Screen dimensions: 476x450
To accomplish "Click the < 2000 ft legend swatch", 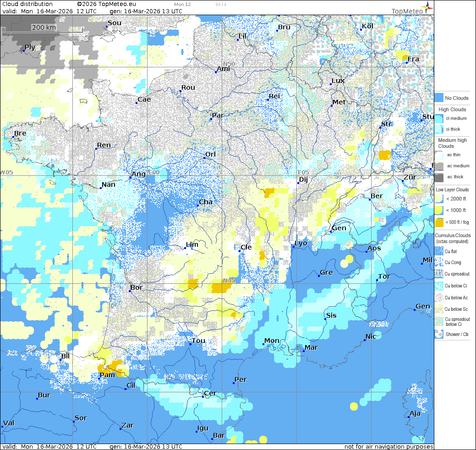I will click(438, 199).
